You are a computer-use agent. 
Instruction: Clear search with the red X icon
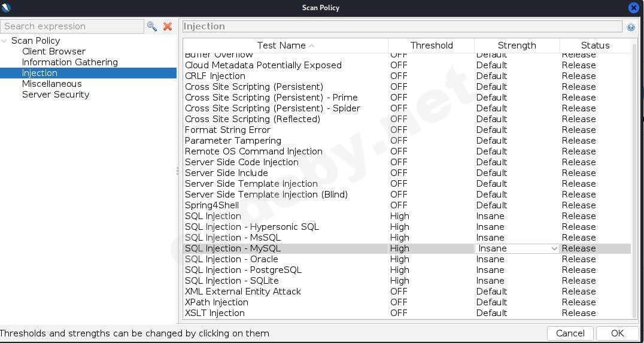click(x=168, y=26)
